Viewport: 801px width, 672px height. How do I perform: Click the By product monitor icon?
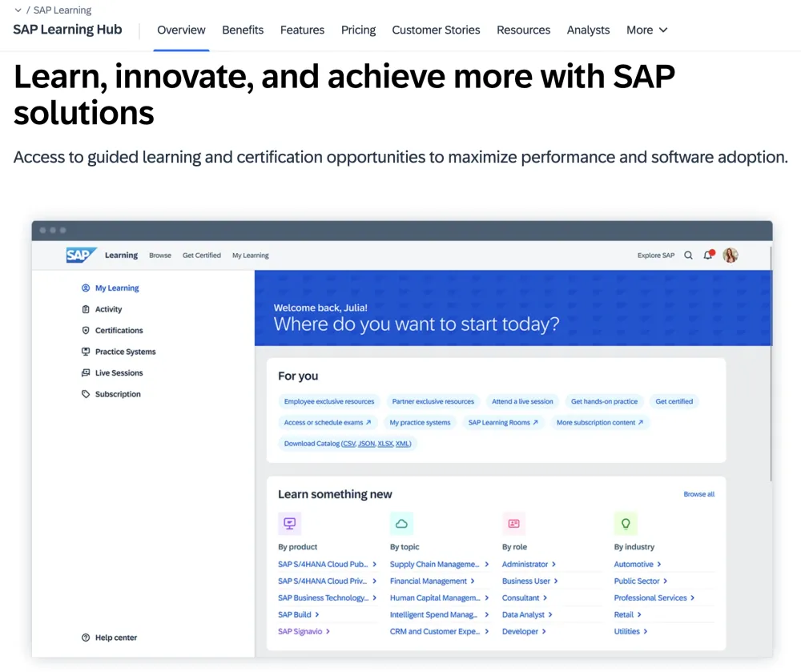tap(289, 524)
